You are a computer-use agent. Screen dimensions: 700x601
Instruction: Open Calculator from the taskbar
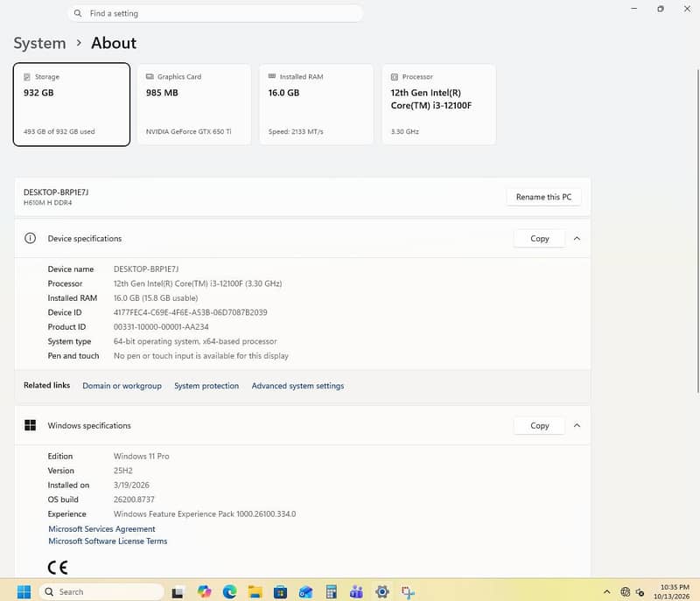(331, 591)
